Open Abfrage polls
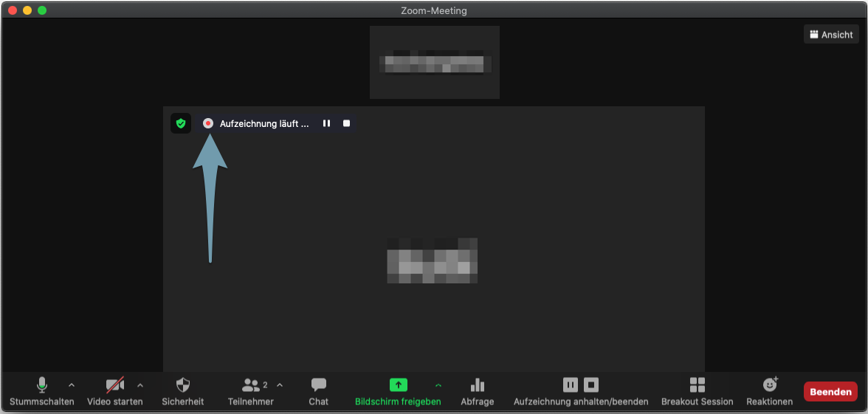Image resolution: width=868 pixels, height=414 pixels. click(477, 391)
